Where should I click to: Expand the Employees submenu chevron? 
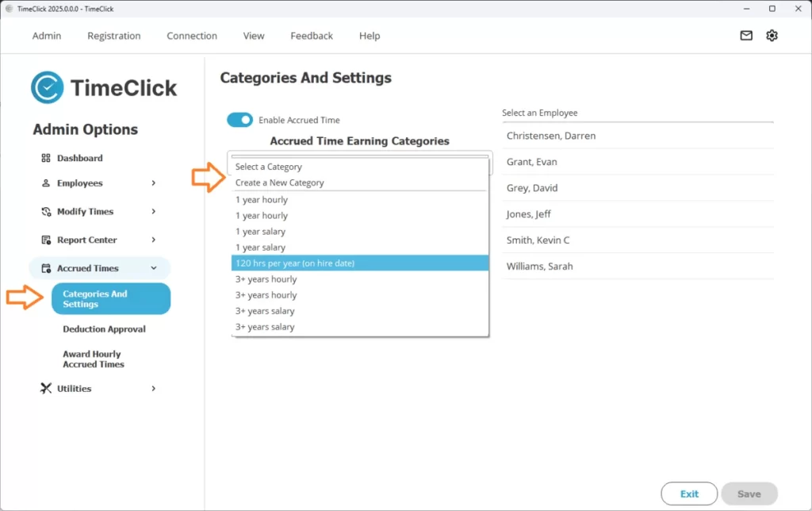pos(153,183)
